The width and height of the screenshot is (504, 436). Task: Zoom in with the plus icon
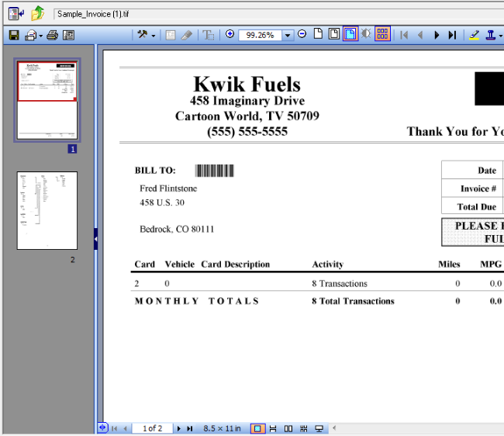230,34
